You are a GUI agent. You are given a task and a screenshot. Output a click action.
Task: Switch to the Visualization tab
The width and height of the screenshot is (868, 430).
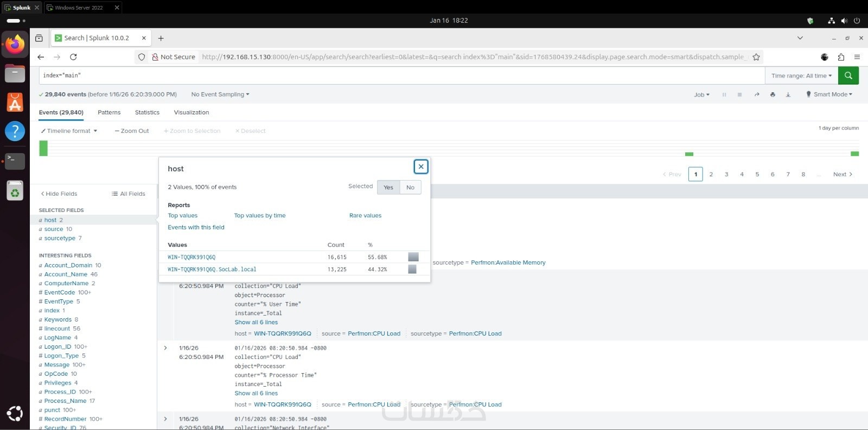coord(192,112)
